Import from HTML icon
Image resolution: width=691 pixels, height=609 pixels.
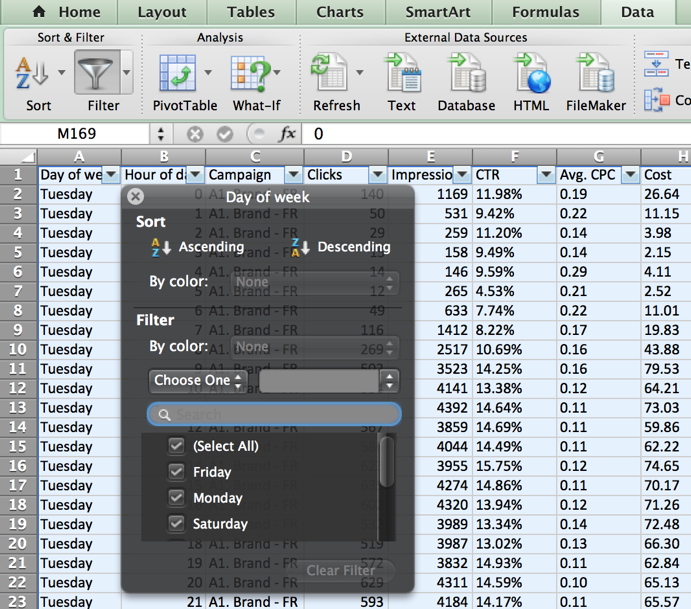tap(531, 74)
